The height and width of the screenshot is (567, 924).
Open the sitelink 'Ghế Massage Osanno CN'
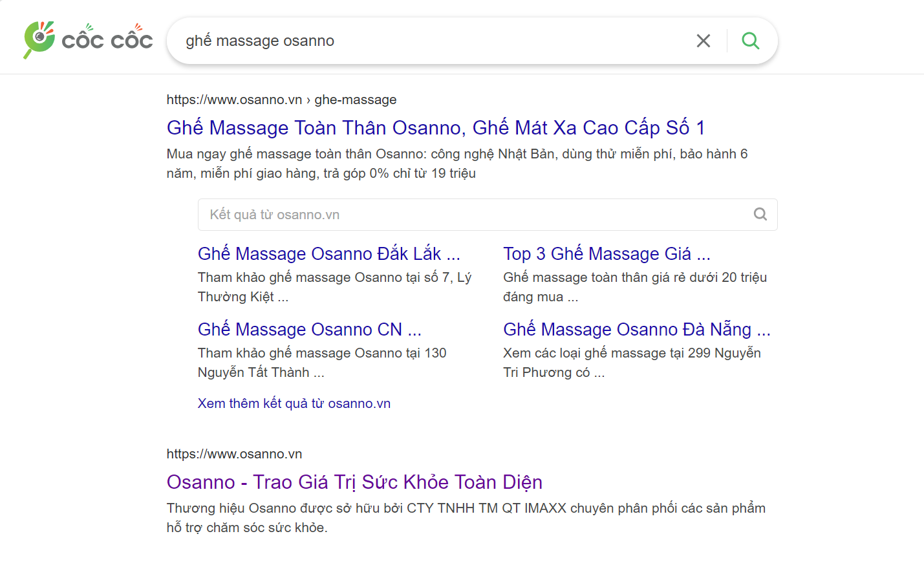pos(310,329)
